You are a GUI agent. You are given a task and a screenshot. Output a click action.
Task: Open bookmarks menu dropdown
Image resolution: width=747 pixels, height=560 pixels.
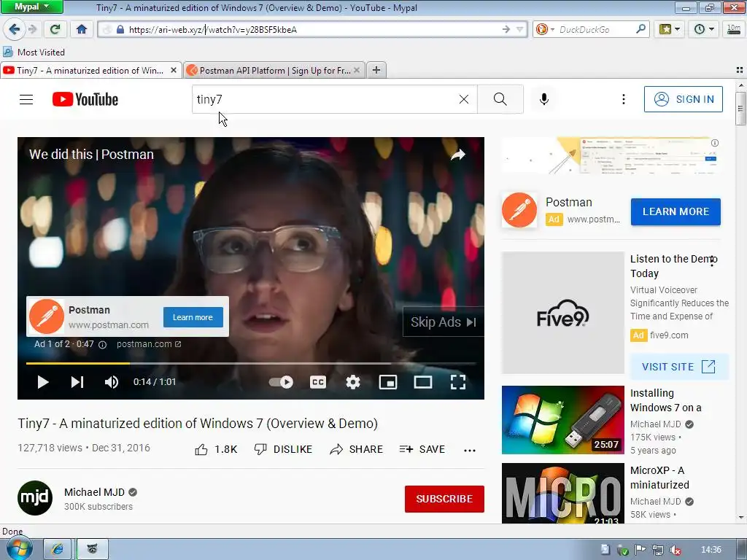click(670, 29)
